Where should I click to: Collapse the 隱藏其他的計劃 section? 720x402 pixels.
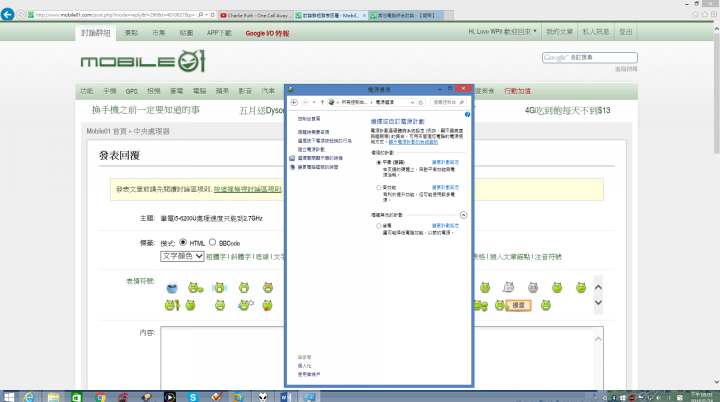point(463,215)
